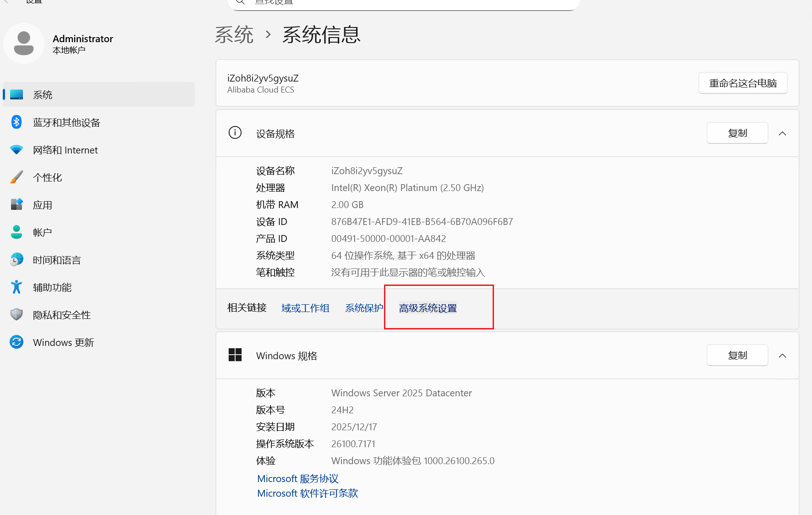Screen dimensions: 812x515
Task: Click the Administrator account name
Action: click(x=83, y=38)
